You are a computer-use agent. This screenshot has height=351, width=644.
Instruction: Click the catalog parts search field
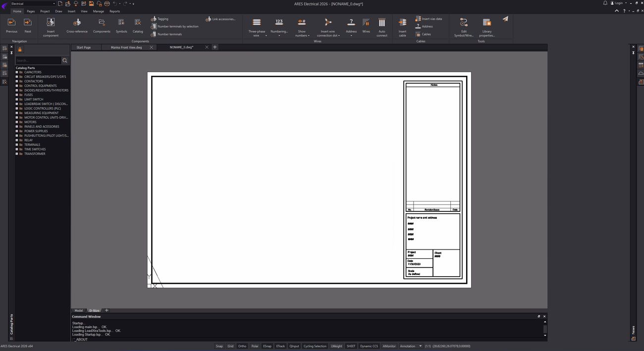(x=38, y=60)
